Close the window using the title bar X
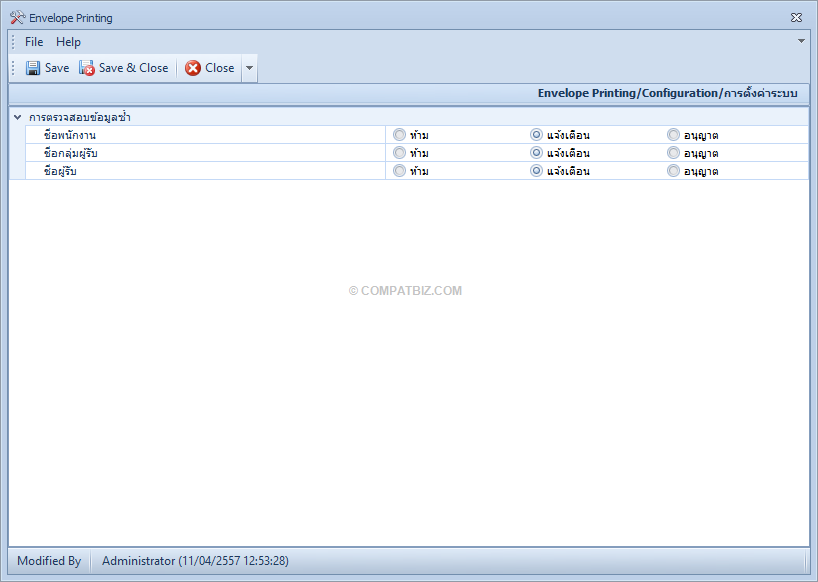 796,18
